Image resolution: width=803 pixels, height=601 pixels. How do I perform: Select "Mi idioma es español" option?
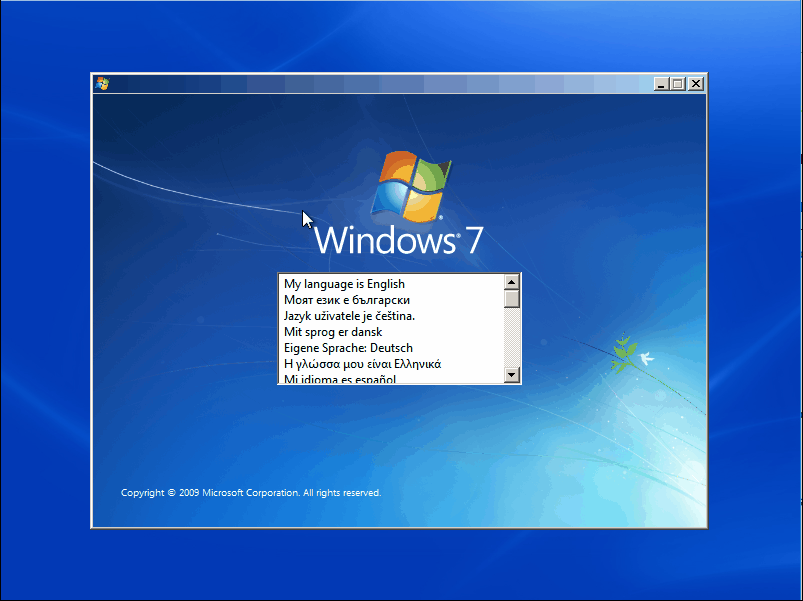(340, 379)
